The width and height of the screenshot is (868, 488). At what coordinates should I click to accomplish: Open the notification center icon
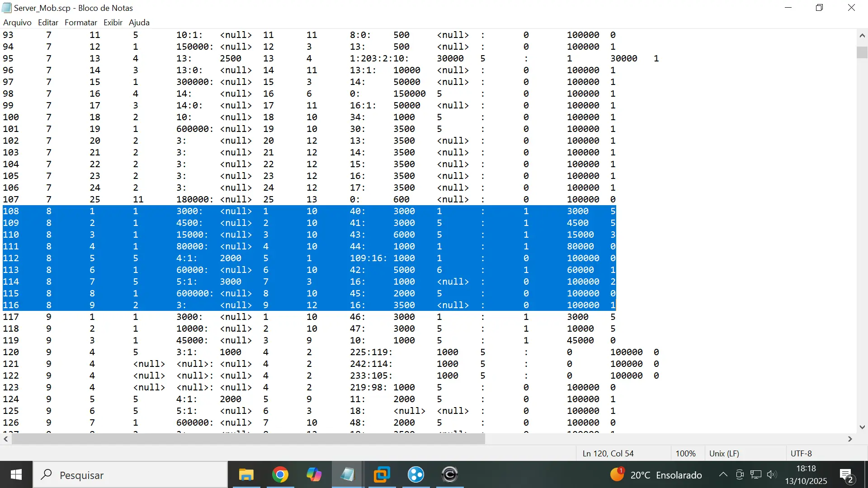(x=847, y=475)
